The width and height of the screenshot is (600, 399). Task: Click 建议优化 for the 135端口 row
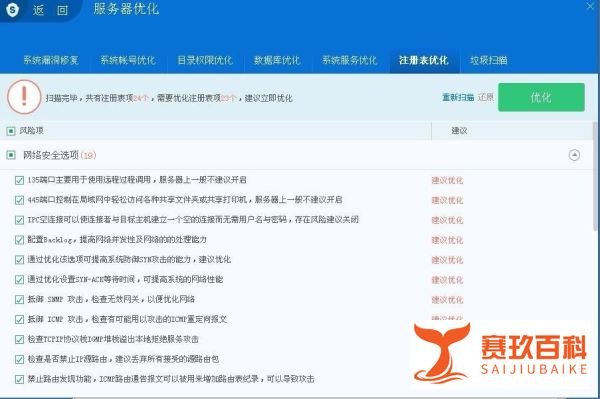point(447,180)
